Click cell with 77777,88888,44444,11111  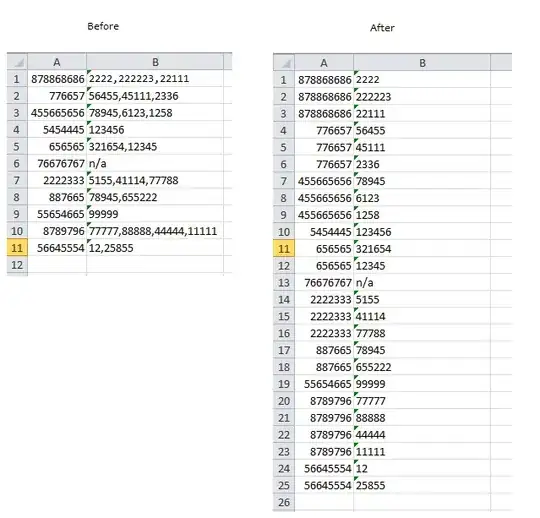[x=155, y=231]
